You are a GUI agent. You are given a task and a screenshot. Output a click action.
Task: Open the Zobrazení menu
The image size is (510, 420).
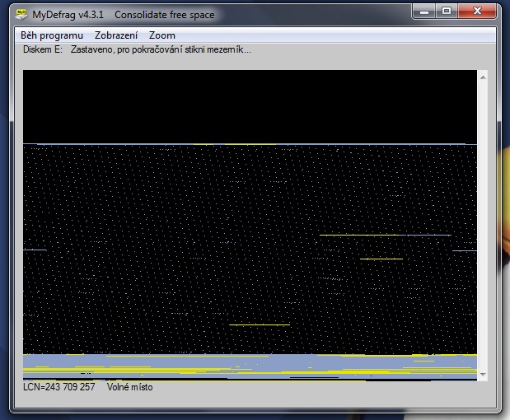point(116,35)
